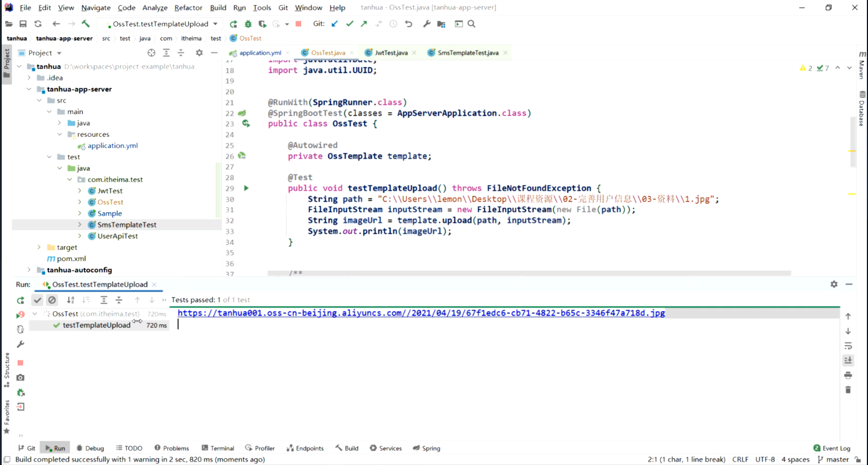Click UTF-8 encoding in status bar
This screenshot has width=868, height=465.
[x=765, y=459]
